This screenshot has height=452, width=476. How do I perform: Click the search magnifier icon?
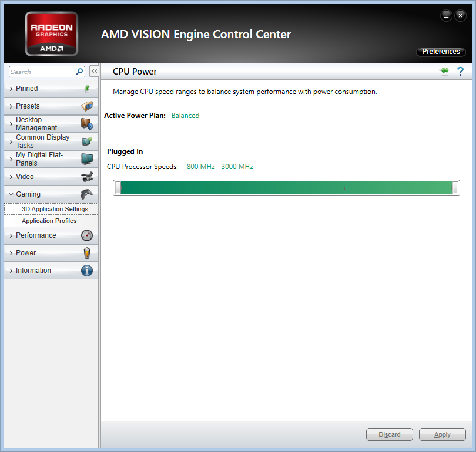tap(79, 72)
